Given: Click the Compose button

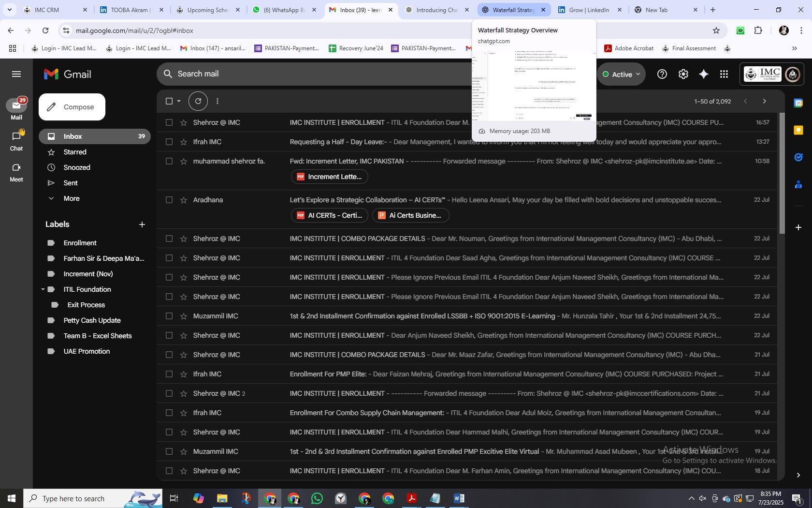Looking at the screenshot, I should point(72,107).
